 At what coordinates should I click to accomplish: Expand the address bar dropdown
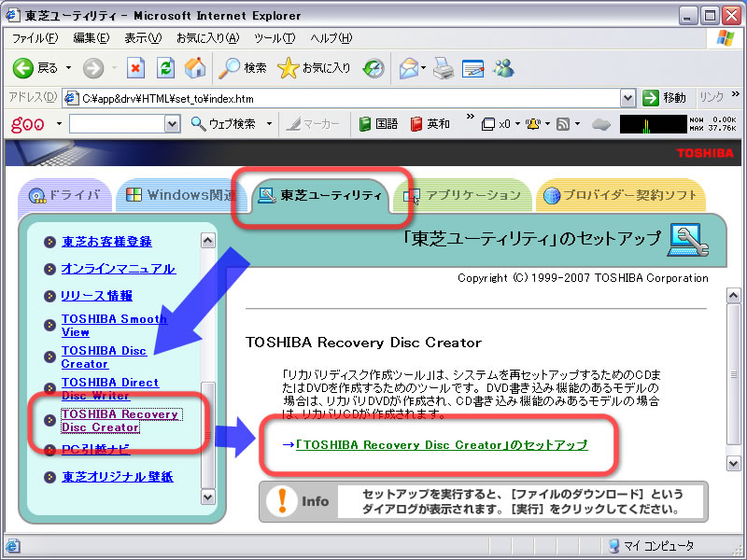(x=627, y=99)
